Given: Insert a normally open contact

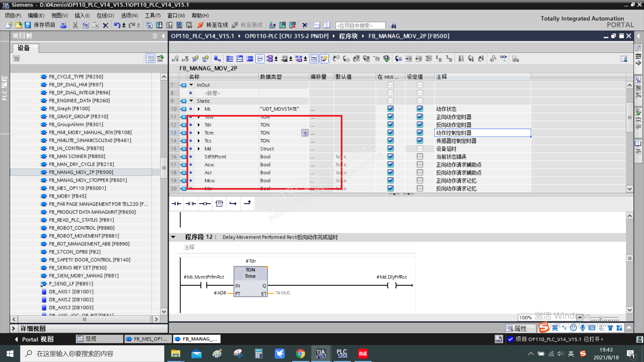Looking at the screenshot, I should 176,203.
